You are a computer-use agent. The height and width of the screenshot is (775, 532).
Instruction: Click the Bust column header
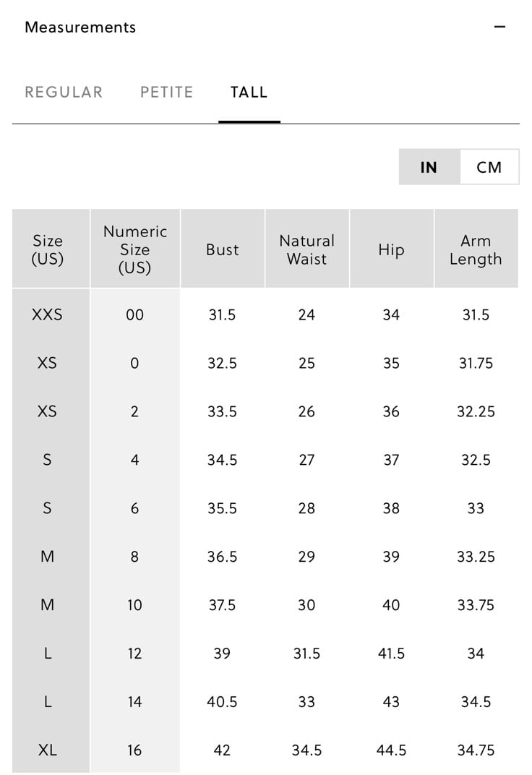click(x=223, y=249)
